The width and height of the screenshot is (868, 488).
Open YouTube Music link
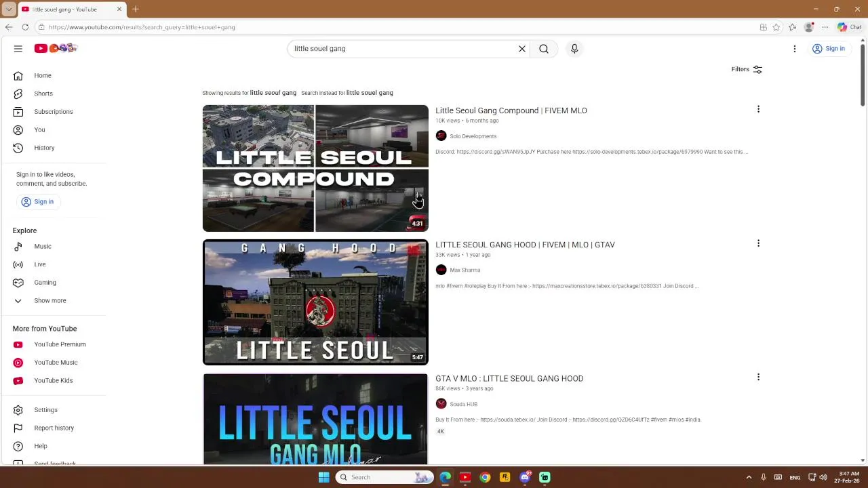[57, 363]
